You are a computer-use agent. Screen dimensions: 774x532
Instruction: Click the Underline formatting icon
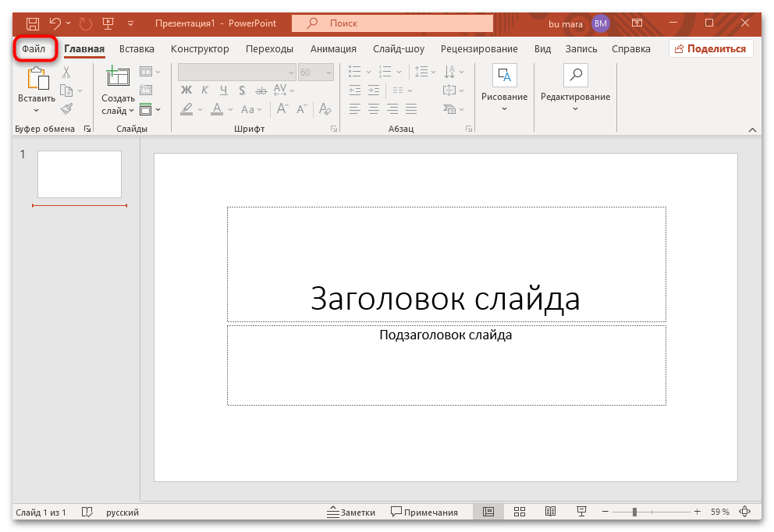click(x=223, y=90)
